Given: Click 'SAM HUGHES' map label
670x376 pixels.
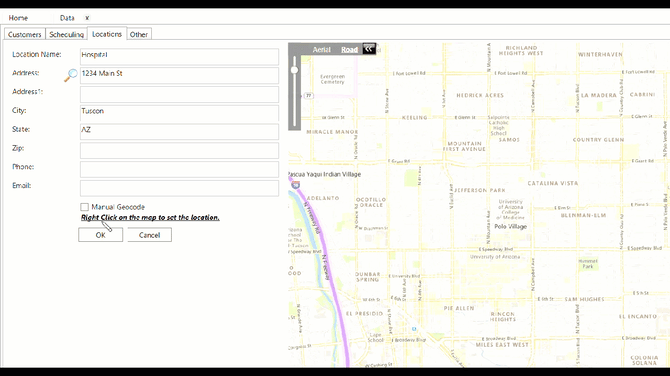Looking at the screenshot, I should pyautogui.click(x=585, y=299).
